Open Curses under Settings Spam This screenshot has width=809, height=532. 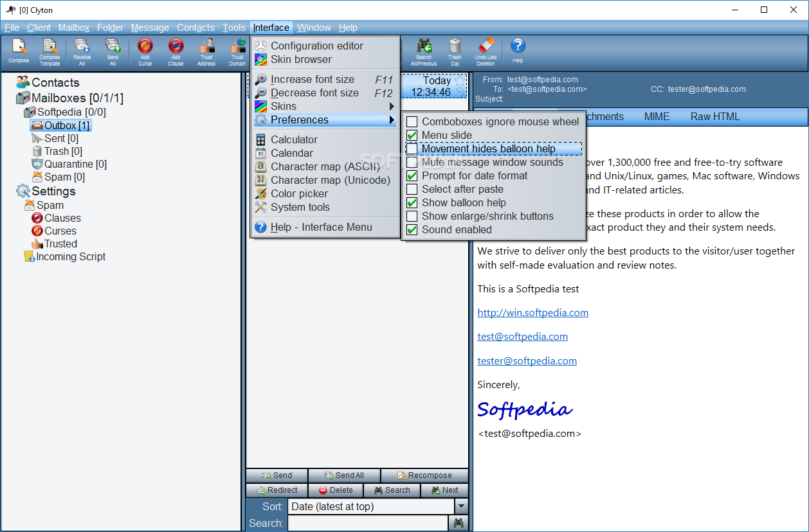click(x=53, y=231)
